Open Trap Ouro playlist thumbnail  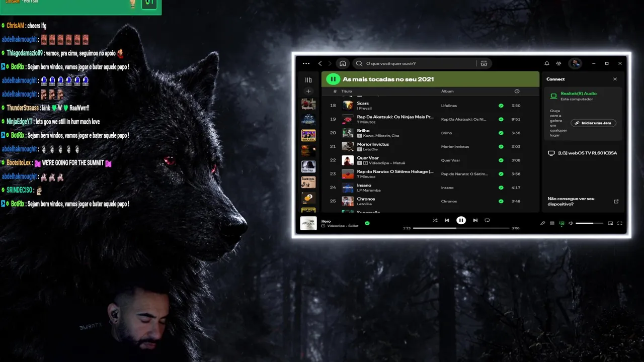coord(308,105)
